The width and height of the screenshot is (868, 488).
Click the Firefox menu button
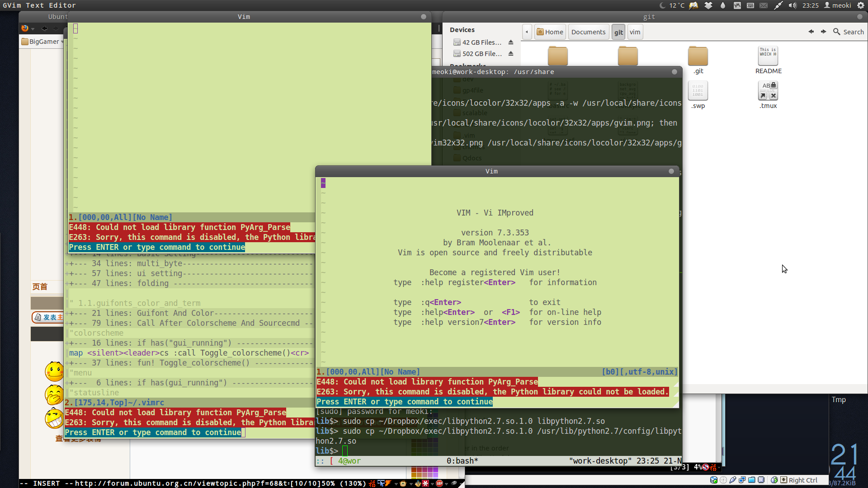click(28, 28)
